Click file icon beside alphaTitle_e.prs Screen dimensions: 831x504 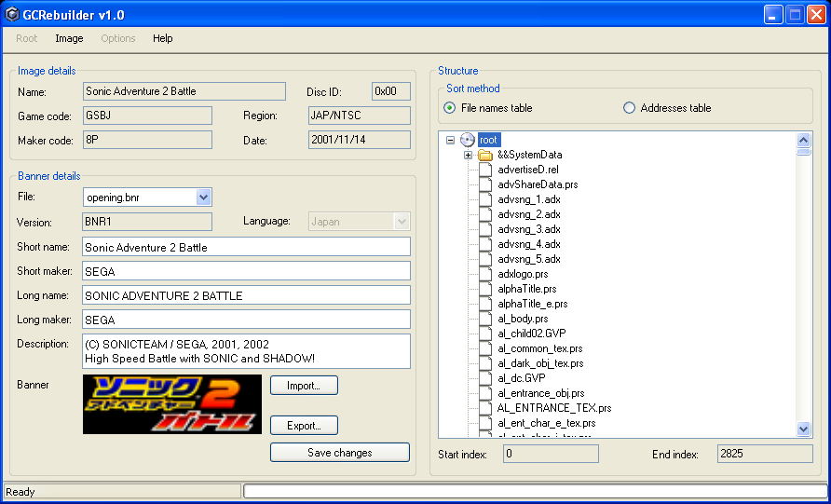[485, 304]
